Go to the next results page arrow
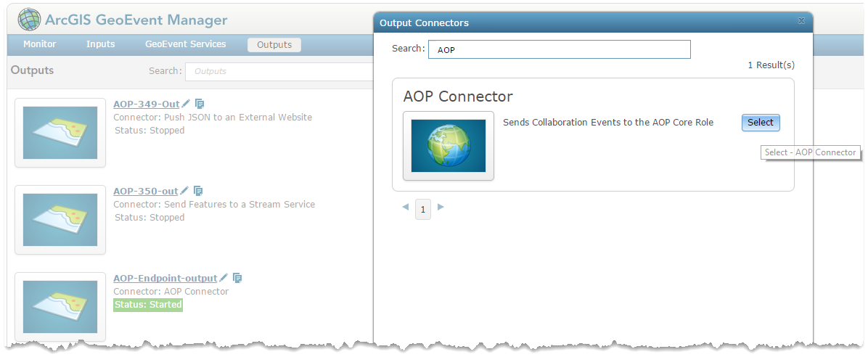This screenshot has height=357, width=868. pos(441,207)
